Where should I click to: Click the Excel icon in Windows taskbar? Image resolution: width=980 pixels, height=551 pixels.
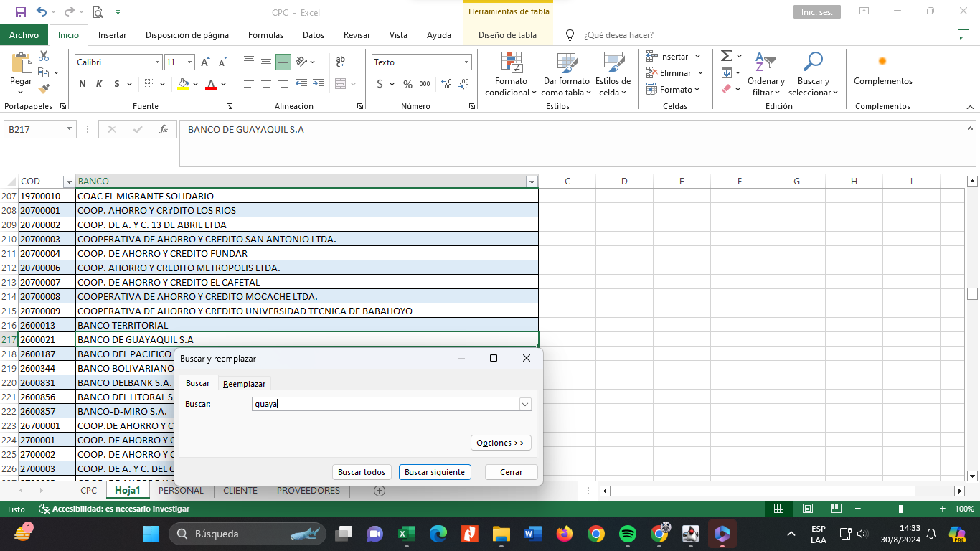click(406, 534)
